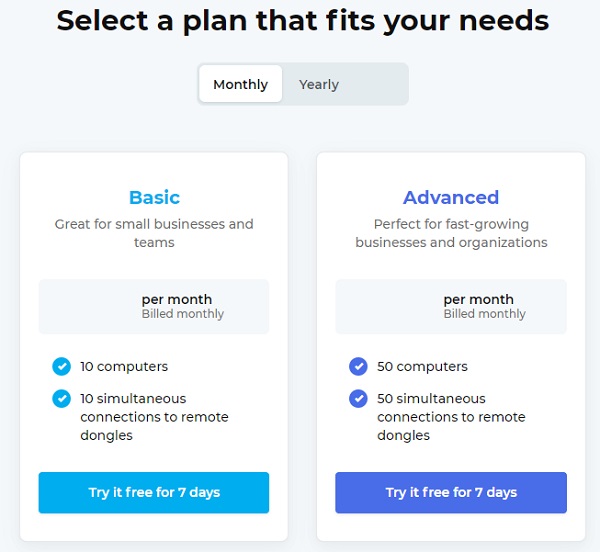
Task: Start the Advanced plan free trial
Action: point(451,492)
